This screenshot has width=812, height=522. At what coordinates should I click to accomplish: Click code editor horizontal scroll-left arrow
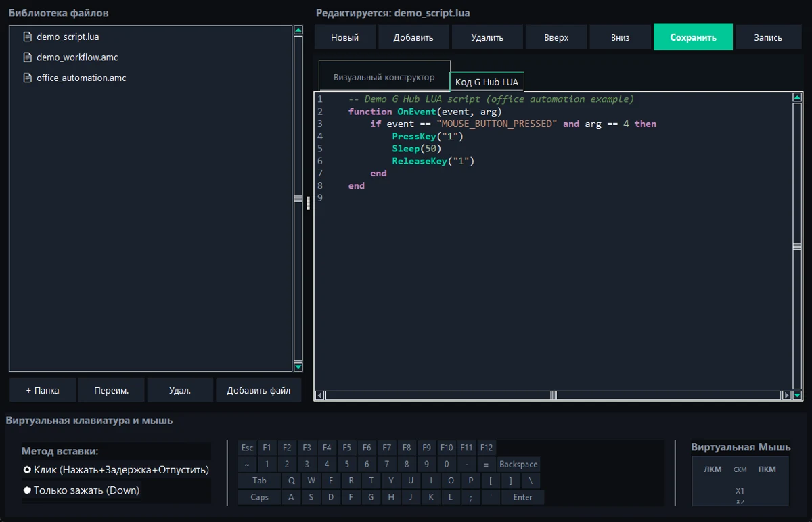click(x=320, y=396)
